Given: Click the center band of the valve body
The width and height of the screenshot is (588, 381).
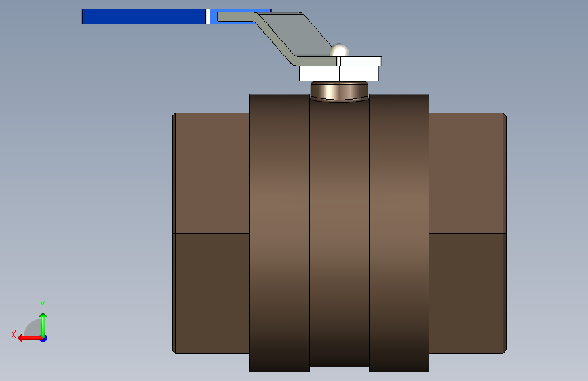Looking at the screenshot, I should point(339,233).
